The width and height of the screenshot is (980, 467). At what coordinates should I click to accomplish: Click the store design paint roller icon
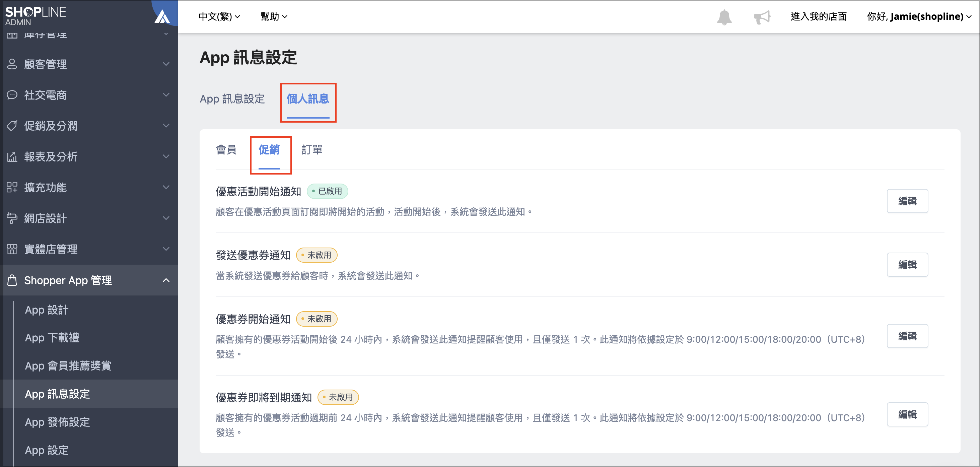12,218
